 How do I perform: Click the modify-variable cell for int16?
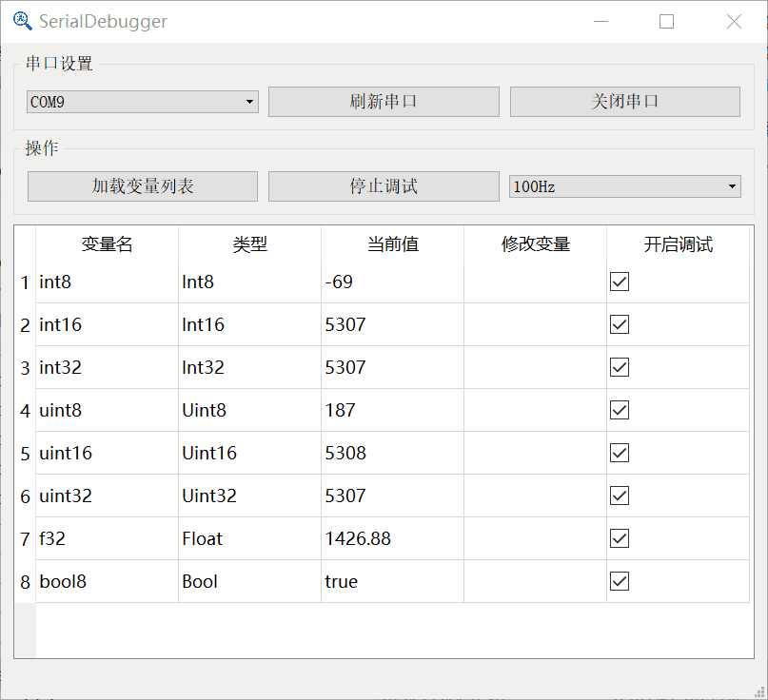535,324
